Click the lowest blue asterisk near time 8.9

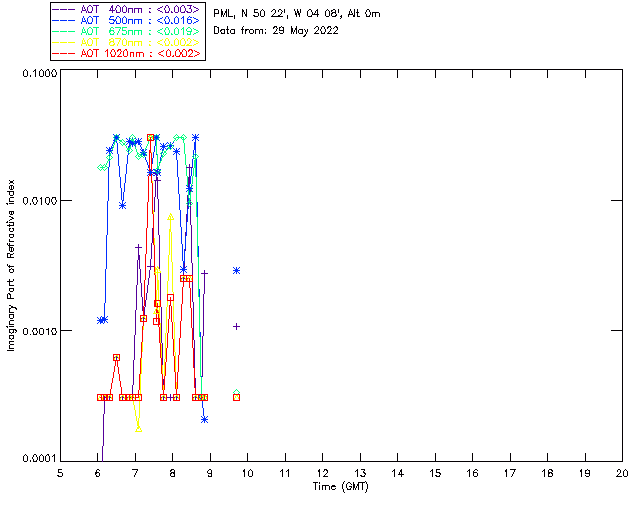coord(204,419)
